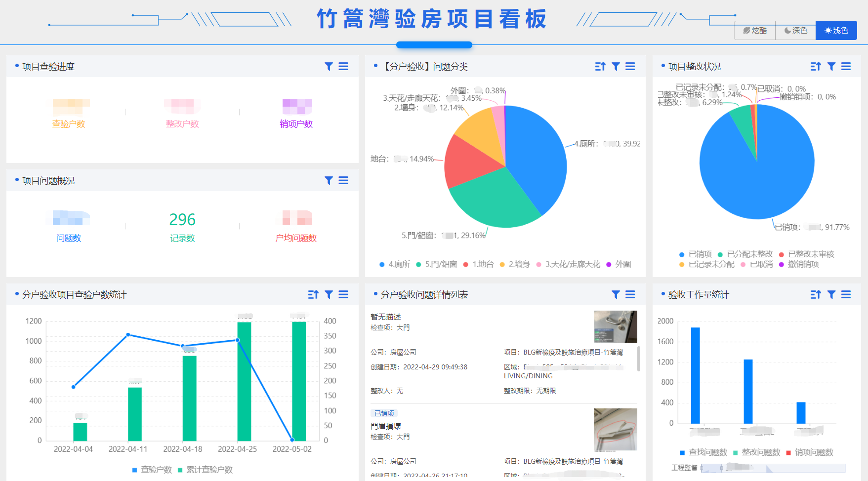The width and height of the screenshot is (868, 481).
Task: Toggle 累计查验户数 series legend
Action: coord(205,470)
